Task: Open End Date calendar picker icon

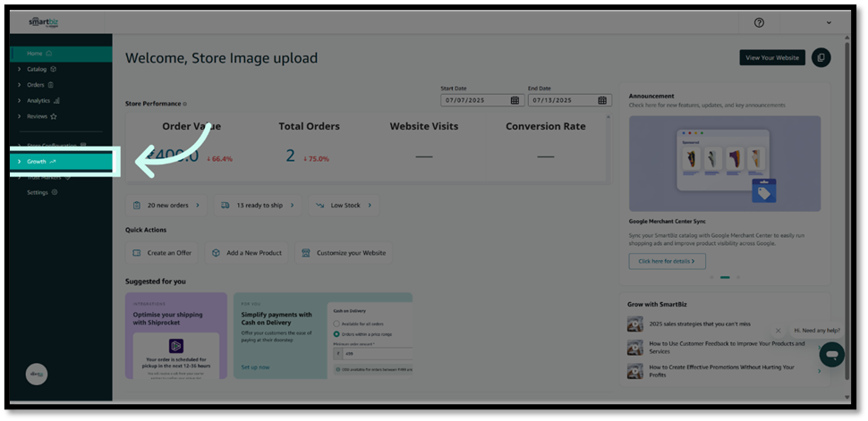Action: point(602,101)
